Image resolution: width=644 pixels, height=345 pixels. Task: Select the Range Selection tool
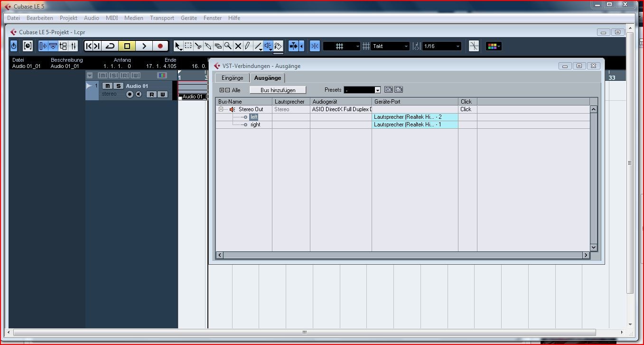point(188,46)
